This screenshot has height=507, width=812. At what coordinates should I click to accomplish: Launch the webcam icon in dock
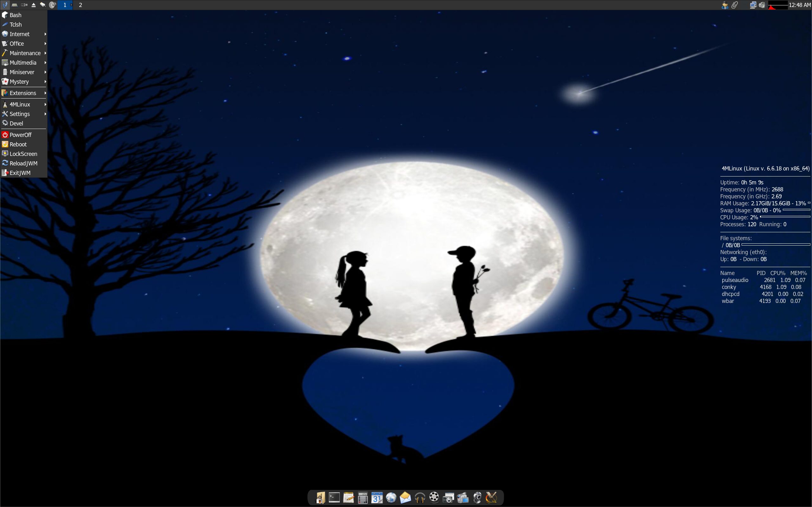[477, 497]
